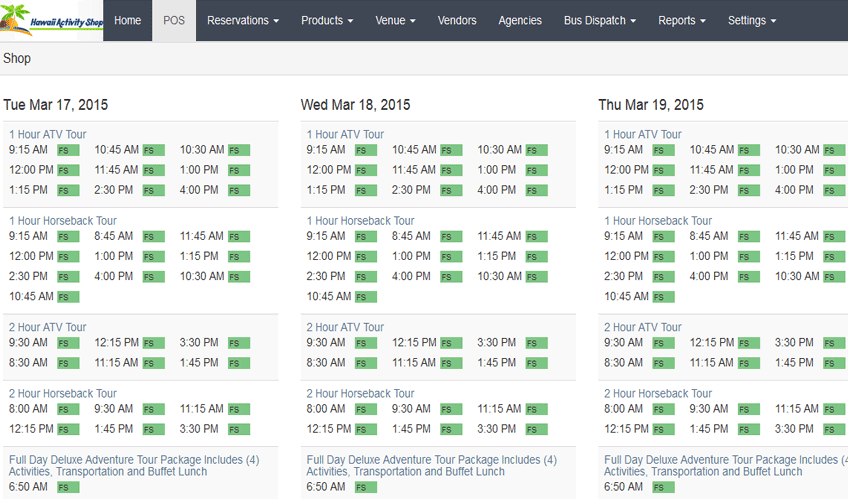Select the POS tab in navigation
This screenshot has height=499, width=848.
click(x=174, y=21)
